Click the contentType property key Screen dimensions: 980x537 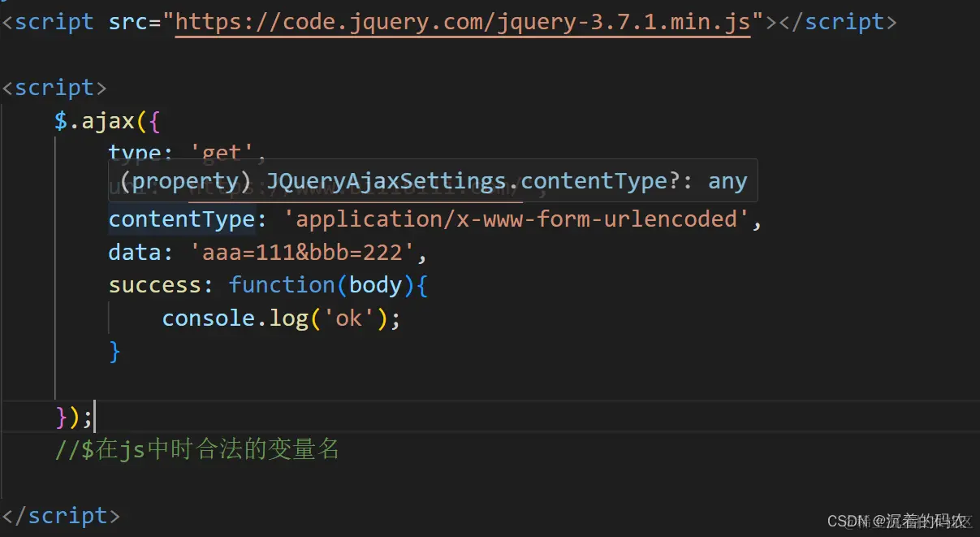[182, 219]
